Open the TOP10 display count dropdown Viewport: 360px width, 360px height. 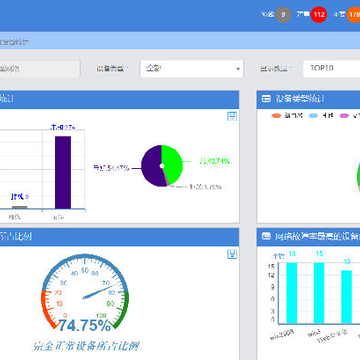331,69
